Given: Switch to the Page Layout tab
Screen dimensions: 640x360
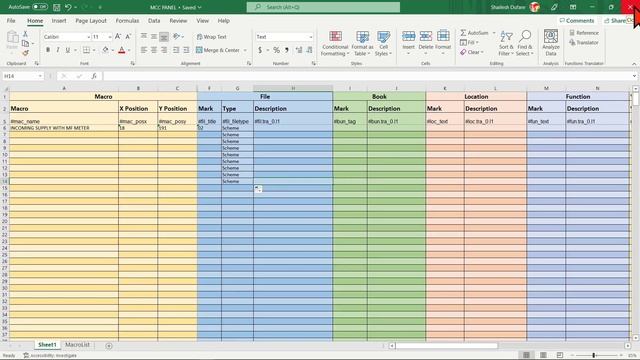Looking at the screenshot, I should click(91, 20).
